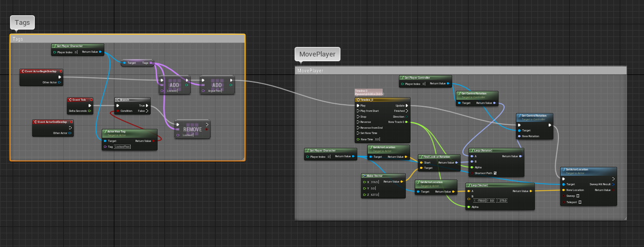Click the REMOVE node Locked text field
Screen dimensions: 644x247
pyautogui.click(x=188, y=135)
